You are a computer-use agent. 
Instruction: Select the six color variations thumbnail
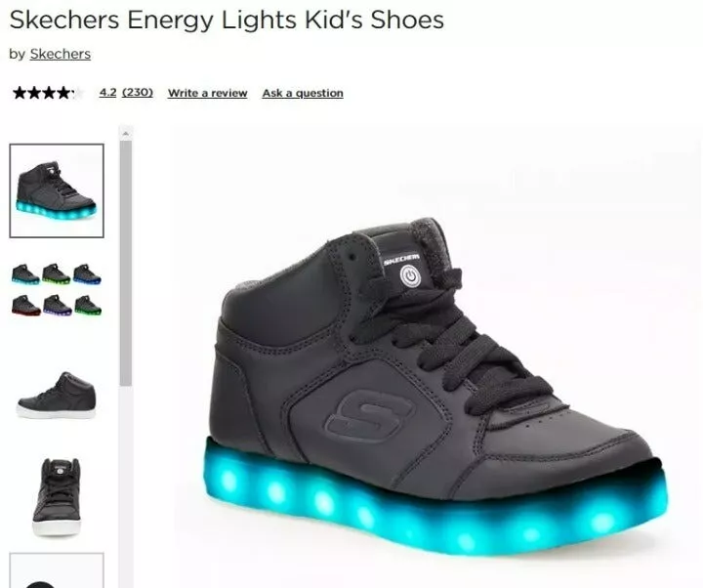coord(57,289)
